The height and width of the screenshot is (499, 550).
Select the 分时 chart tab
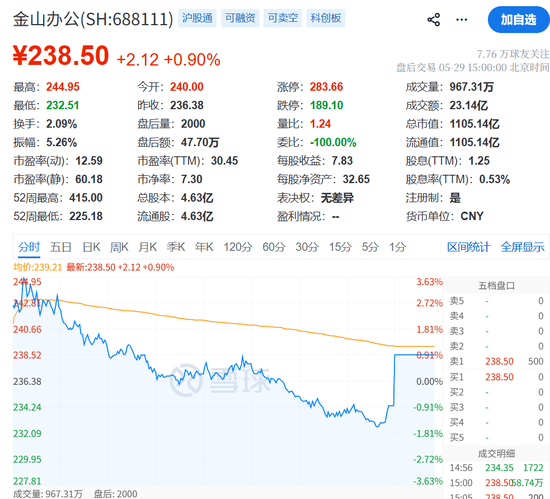click(29, 247)
